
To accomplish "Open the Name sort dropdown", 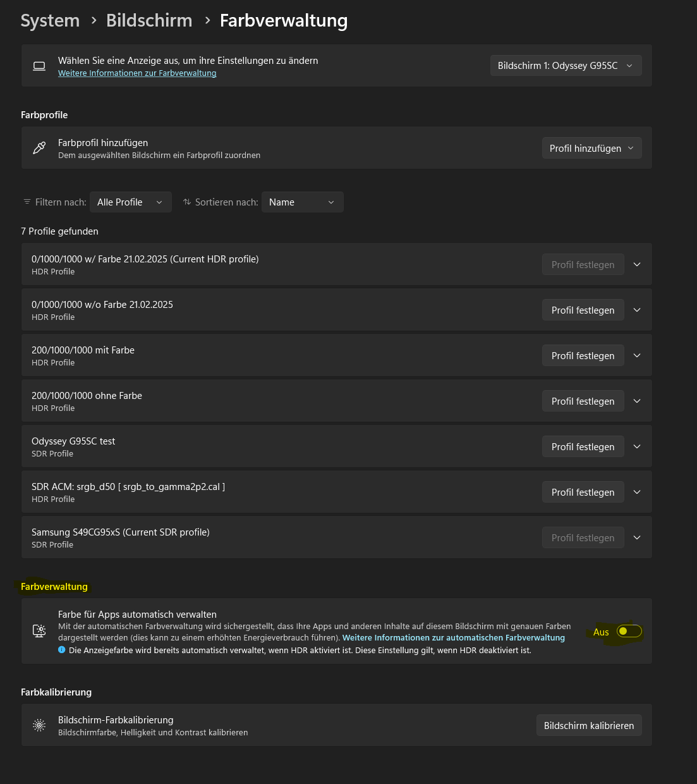I will (302, 202).
